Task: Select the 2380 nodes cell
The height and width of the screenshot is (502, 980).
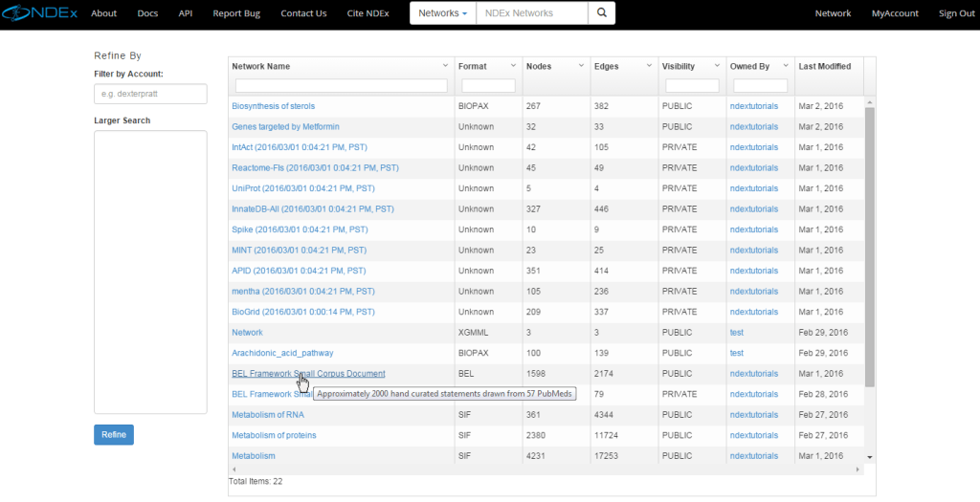Action: point(536,436)
